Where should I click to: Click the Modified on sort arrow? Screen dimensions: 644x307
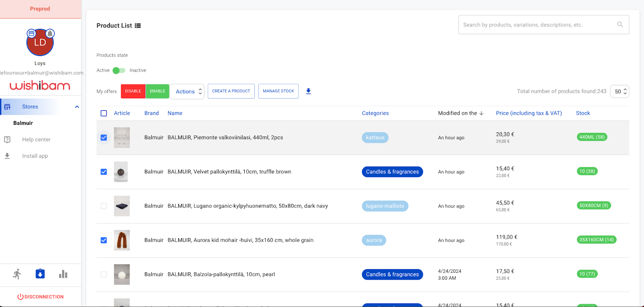coord(481,113)
